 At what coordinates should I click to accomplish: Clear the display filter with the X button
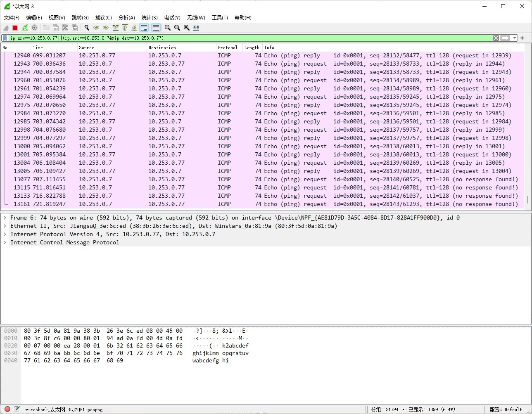pos(496,38)
